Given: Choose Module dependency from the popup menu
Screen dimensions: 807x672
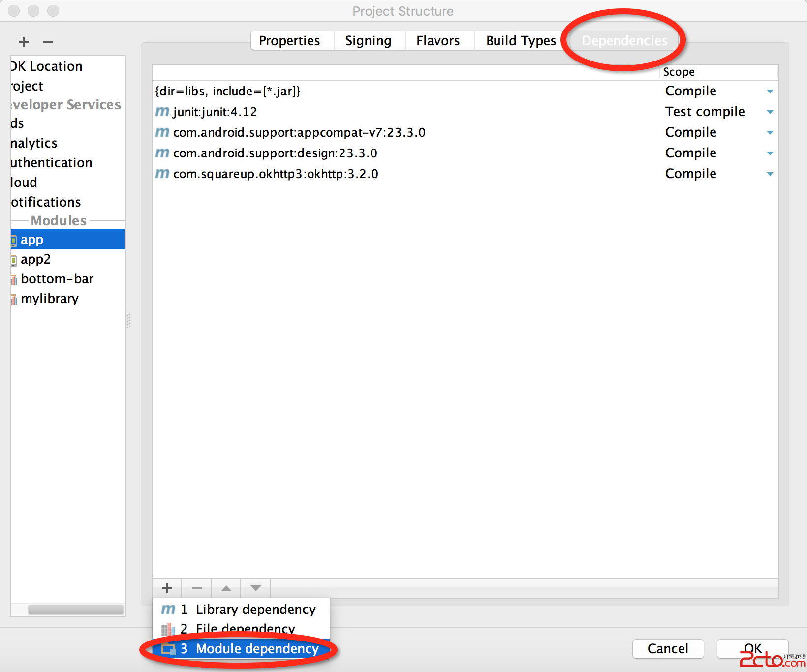Looking at the screenshot, I should 241,649.
